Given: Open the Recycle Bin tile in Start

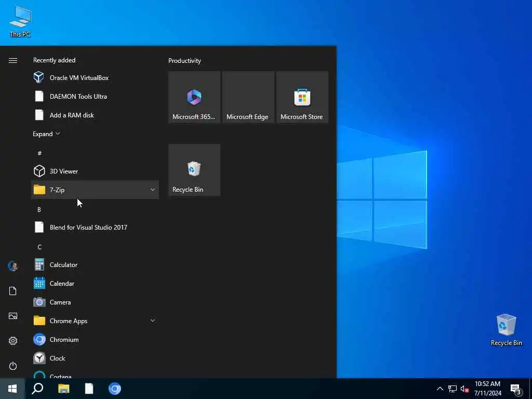Looking at the screenshot, I should (x=194, y=170).
